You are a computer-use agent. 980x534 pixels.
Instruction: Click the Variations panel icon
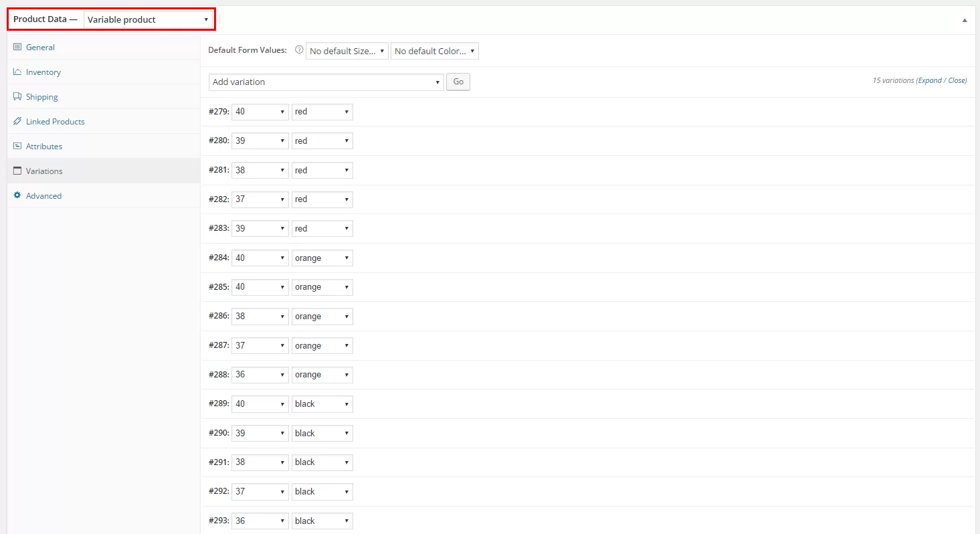pos(17,171)
